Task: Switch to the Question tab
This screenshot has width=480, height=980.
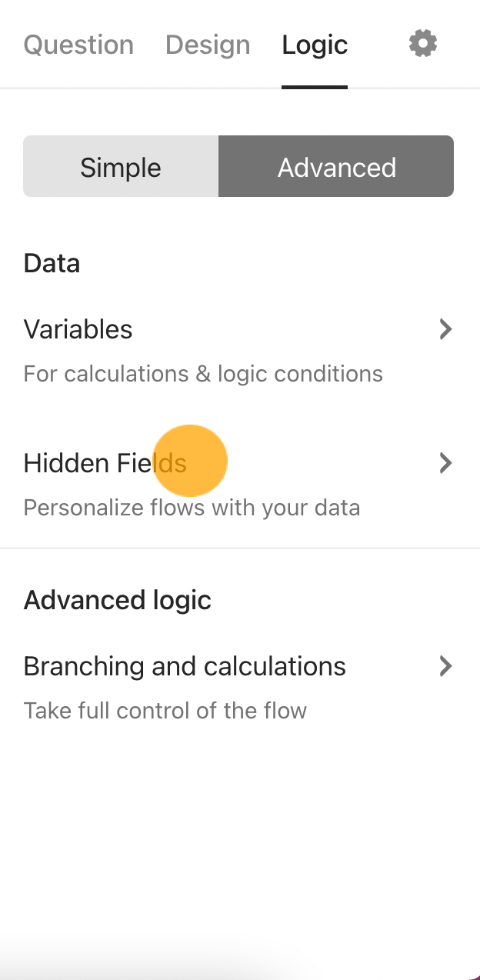Action: [x=78, y=45]
